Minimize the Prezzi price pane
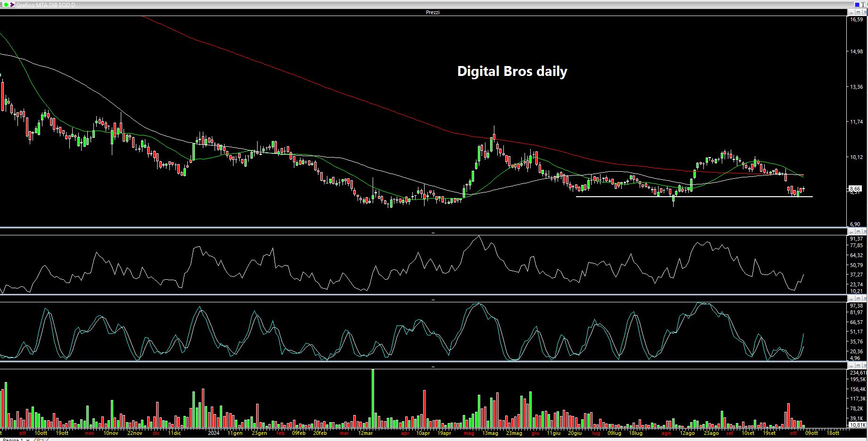The image size is (868, 441). pos(851,12)
